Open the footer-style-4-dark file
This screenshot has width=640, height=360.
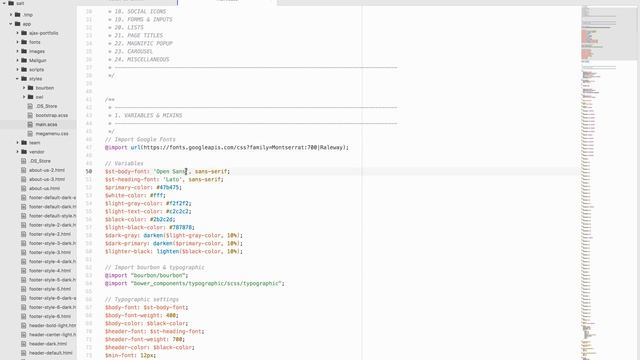click(52, 261)
